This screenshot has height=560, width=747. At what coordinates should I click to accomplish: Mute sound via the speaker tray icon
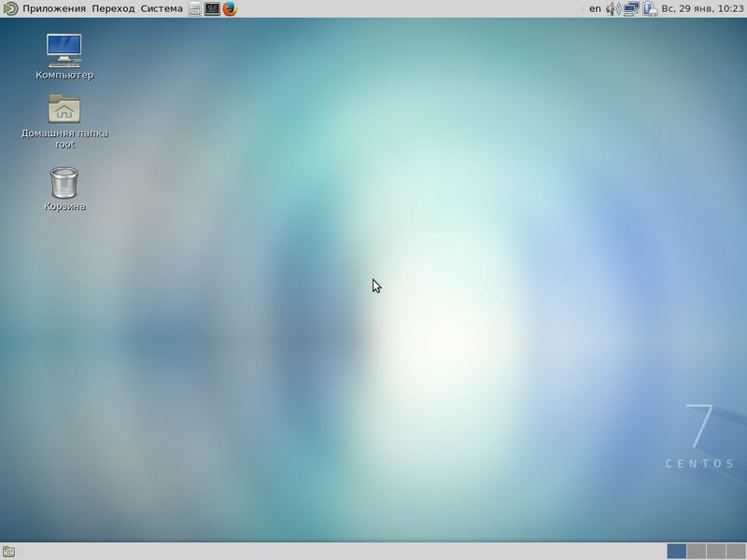[612, 9]
